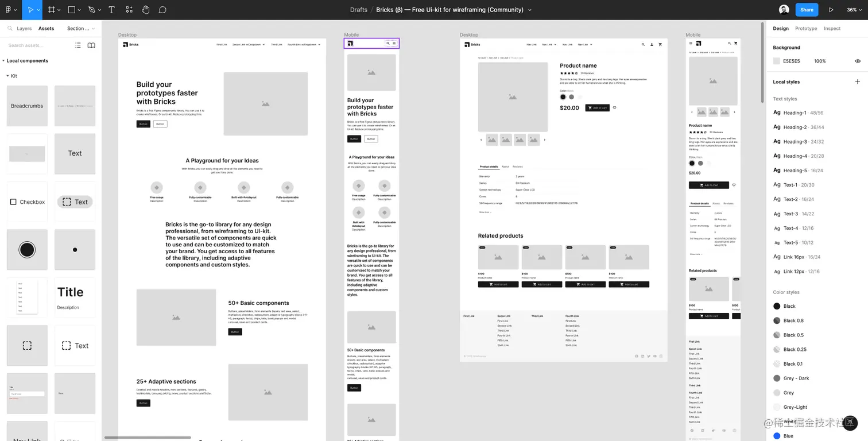This screenshot has width=868, height=441.
Task: Click the Bricks file title
Action: pos(449,10)
